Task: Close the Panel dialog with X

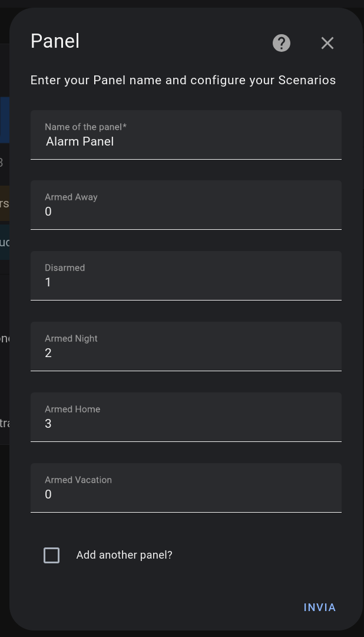Action: click(327, 43)
